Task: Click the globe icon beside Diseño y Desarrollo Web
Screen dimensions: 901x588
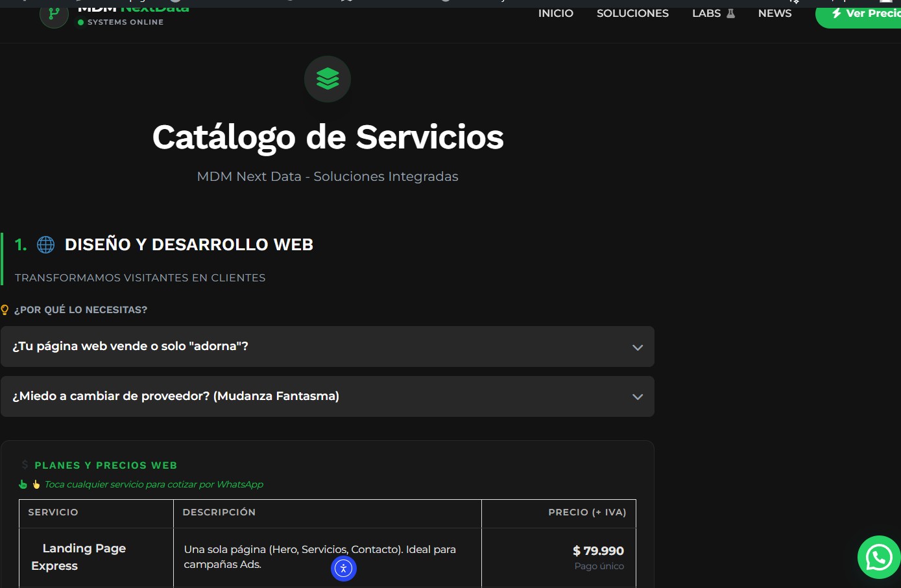Action: pyautogui.click(x=46, y=244)
